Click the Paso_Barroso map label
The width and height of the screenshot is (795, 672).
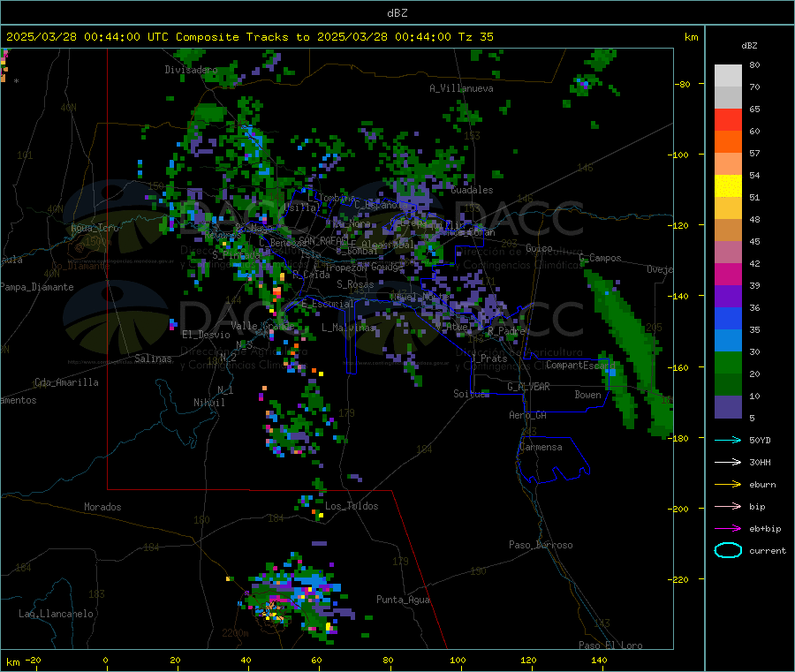point(541,545)
